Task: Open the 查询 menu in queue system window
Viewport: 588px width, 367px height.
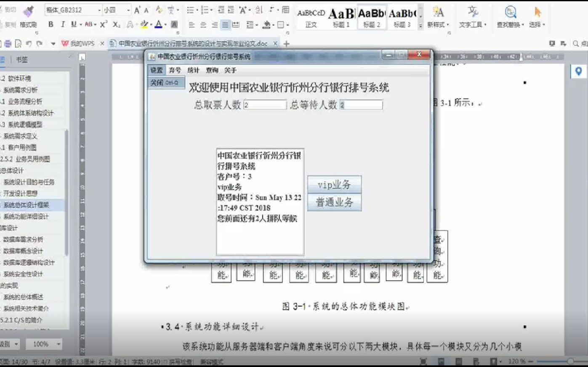Action: point(212,70)
